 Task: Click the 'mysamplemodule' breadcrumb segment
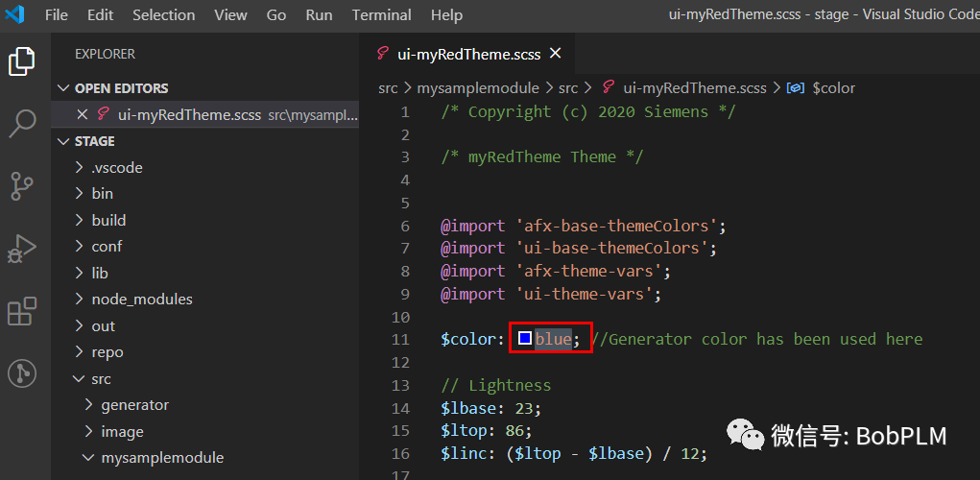point(478,88)
